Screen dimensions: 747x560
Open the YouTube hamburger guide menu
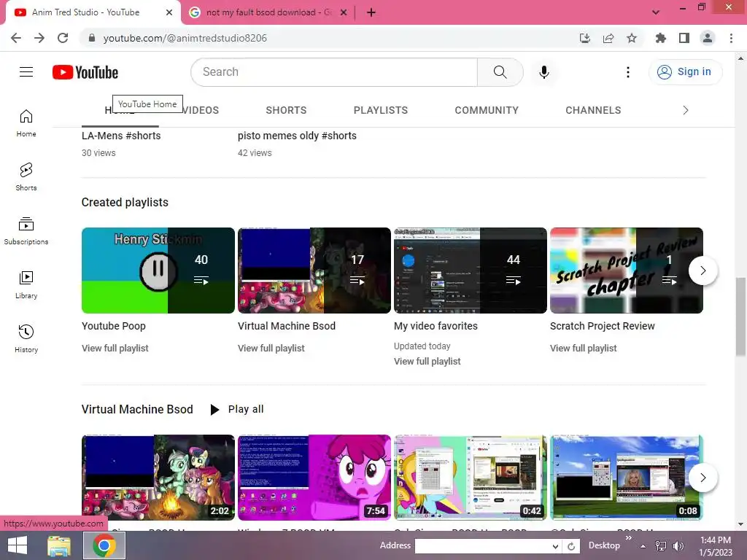point(26,72)
